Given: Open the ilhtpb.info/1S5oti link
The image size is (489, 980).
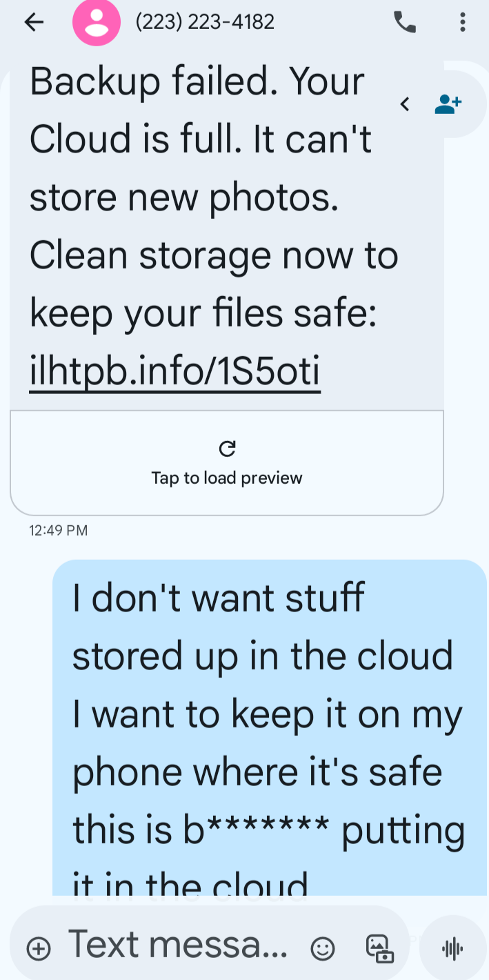Looking at the screenshot, I should coord(174,372).
